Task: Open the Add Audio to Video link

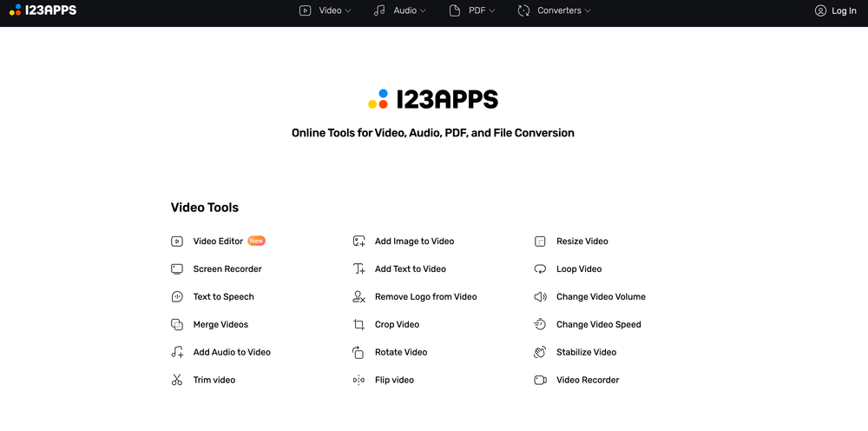Action: [x=232, y=352]
